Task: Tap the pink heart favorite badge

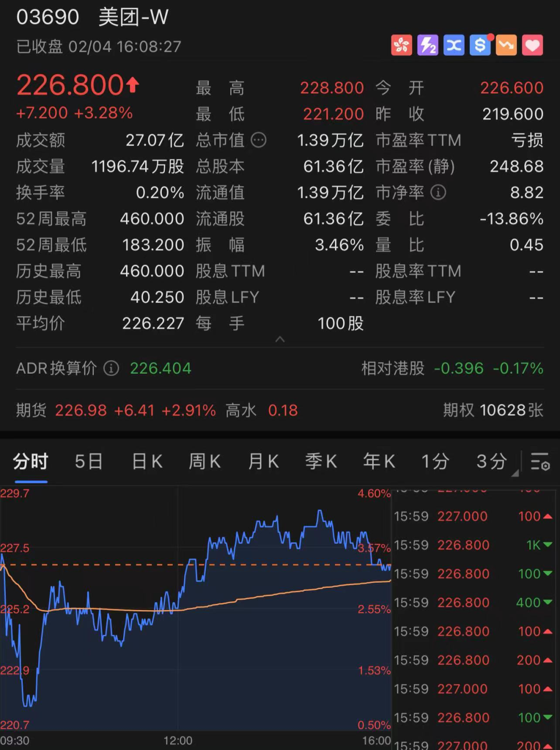Action: [x=533, y=46]
